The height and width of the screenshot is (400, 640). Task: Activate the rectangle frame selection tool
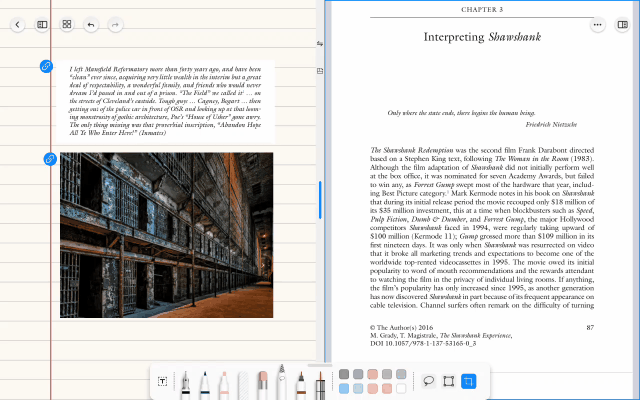[449, 381]
